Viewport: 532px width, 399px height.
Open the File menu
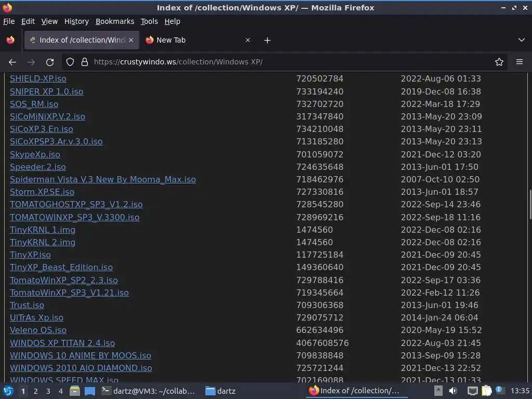click(9, 21)
